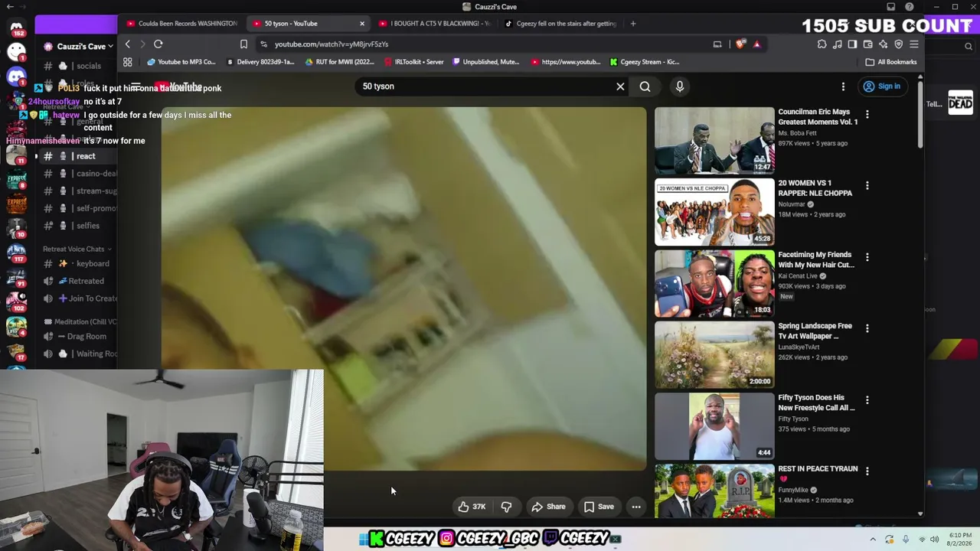Open the taskbar clock showing 6:10 PM

click(961, 540)
